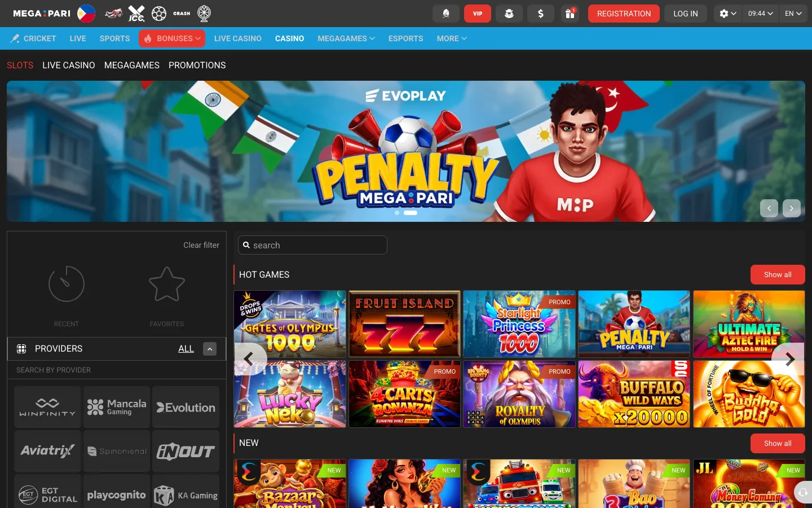The image size is (812, 508).
Task: Collapse the Providers section
Action: (x=210, y=349)
